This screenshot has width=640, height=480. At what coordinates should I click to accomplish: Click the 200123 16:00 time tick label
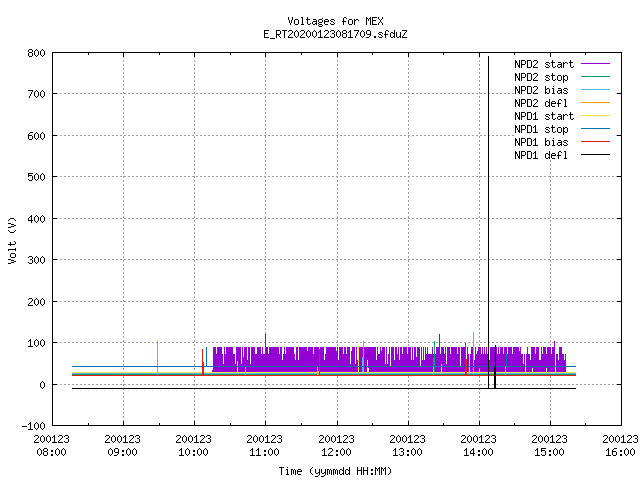620,445
